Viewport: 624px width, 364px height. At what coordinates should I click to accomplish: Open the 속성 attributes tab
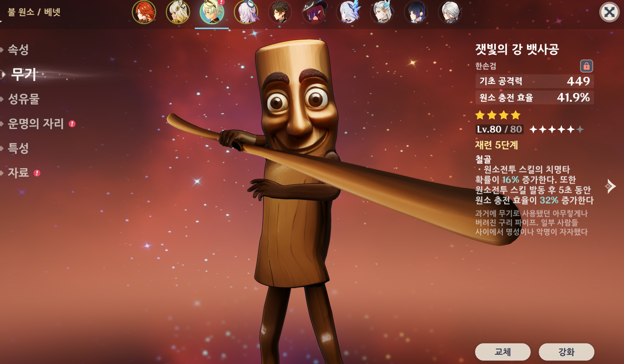click(18, 50)
